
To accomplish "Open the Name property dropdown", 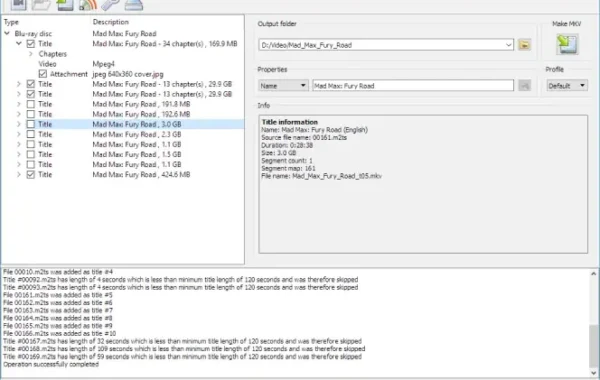I will (x=283, y=85).
